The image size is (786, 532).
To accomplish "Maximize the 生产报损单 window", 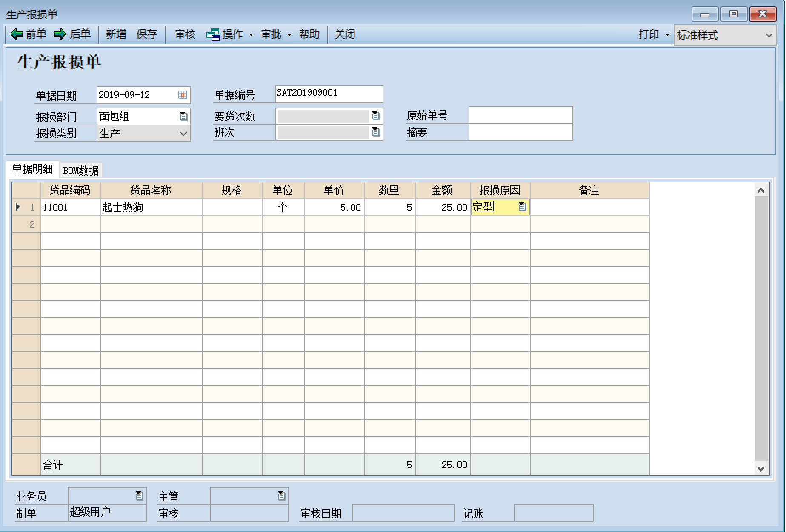I will [x=734, y=14].
